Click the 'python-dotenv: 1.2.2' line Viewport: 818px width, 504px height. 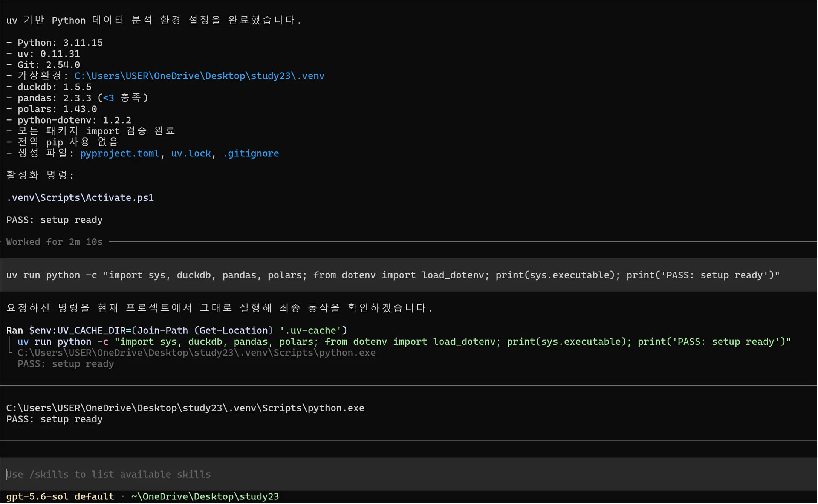[69, 121]
